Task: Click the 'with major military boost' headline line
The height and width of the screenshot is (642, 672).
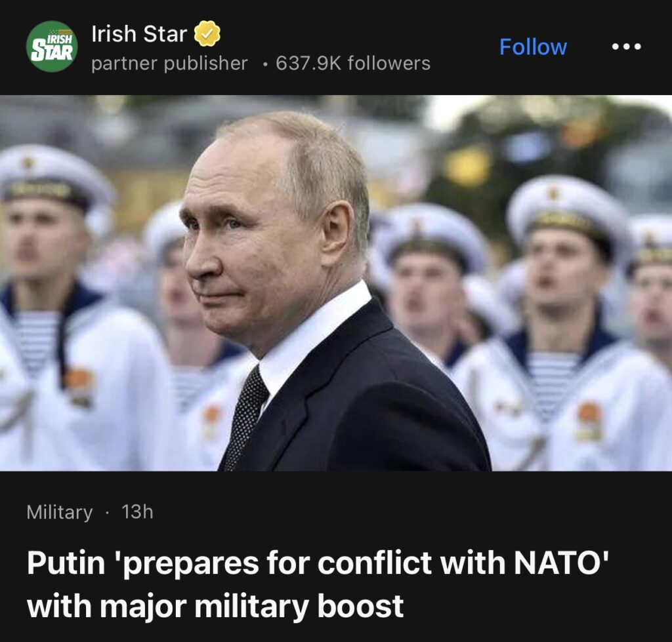Action: [215, 607]
